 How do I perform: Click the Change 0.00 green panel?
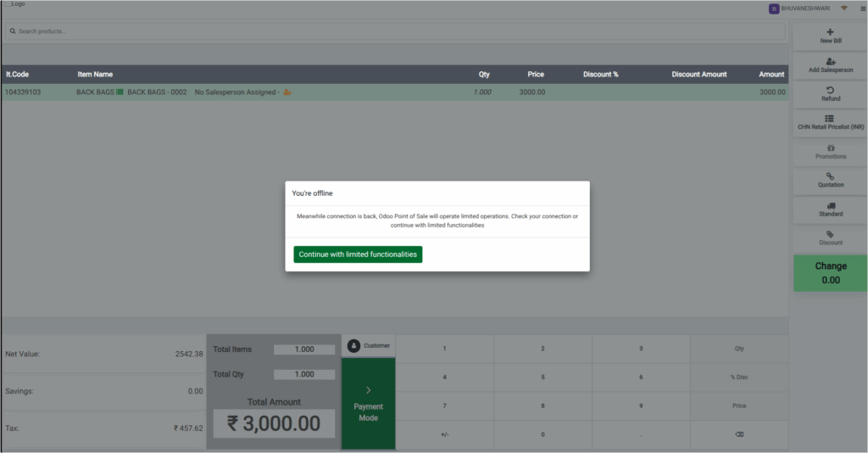[x=831, y=273]
